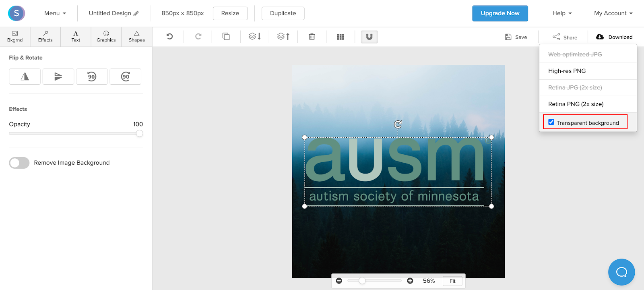Image resolution: width=644 pixels, height=290 pixels.
Task: Select the ausm logo graphic on canvas
Action: [398, 172]
